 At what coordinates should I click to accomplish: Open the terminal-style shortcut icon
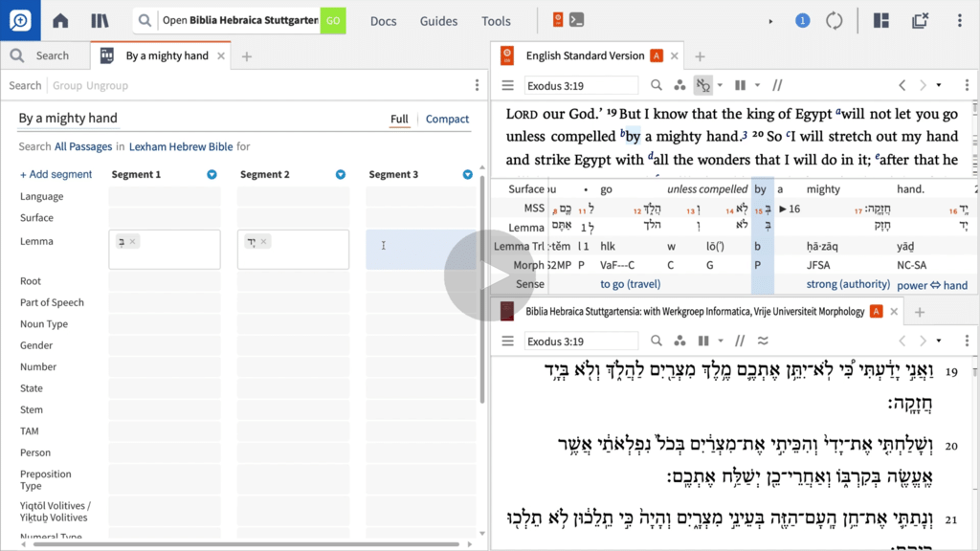577,20
